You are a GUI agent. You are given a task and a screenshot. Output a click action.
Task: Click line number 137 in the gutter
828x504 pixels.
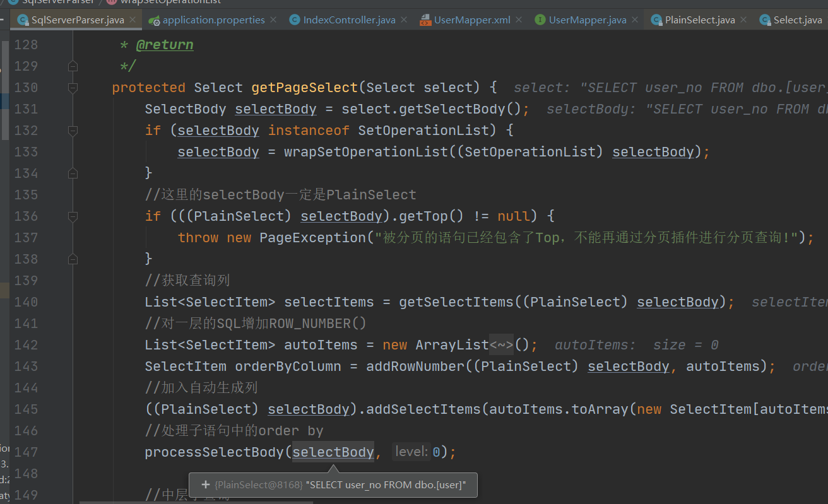click(26, 238)
